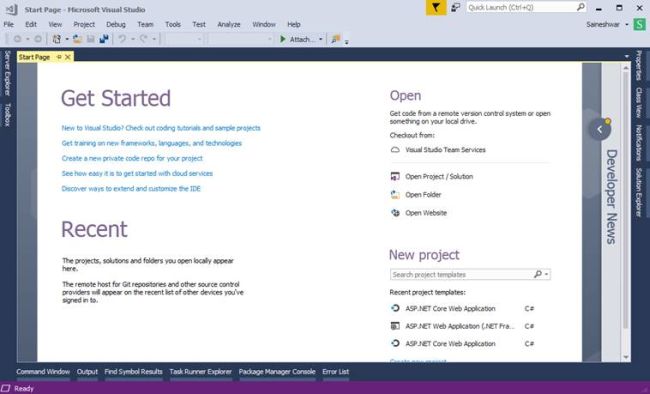Image resolution: width=650 pixels, height=394 pixels.
Task: Open the Window menu
Action: tap(264, 24)
